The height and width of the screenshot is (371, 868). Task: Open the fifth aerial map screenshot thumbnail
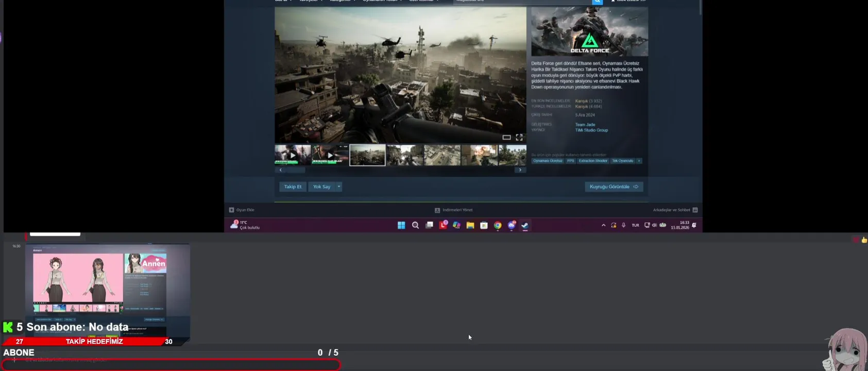click(x=442, y=155)
